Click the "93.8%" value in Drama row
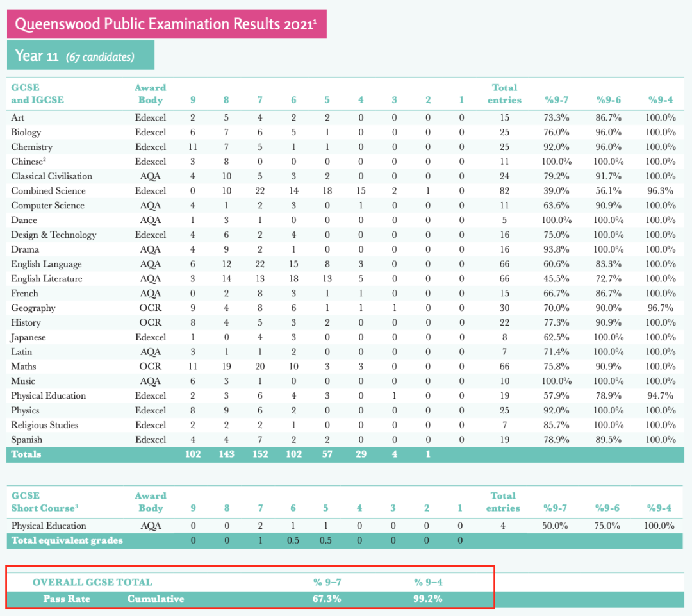The height and width of the screenshot is (616, 692). point(557,249)
